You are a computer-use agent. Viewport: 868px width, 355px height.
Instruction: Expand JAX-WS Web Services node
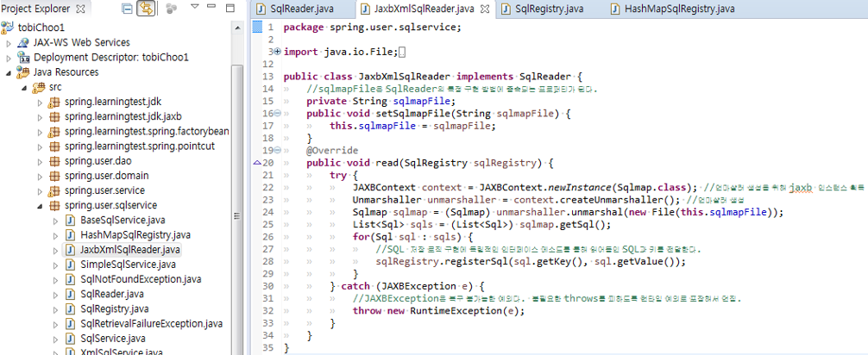[x=9, y=42]
